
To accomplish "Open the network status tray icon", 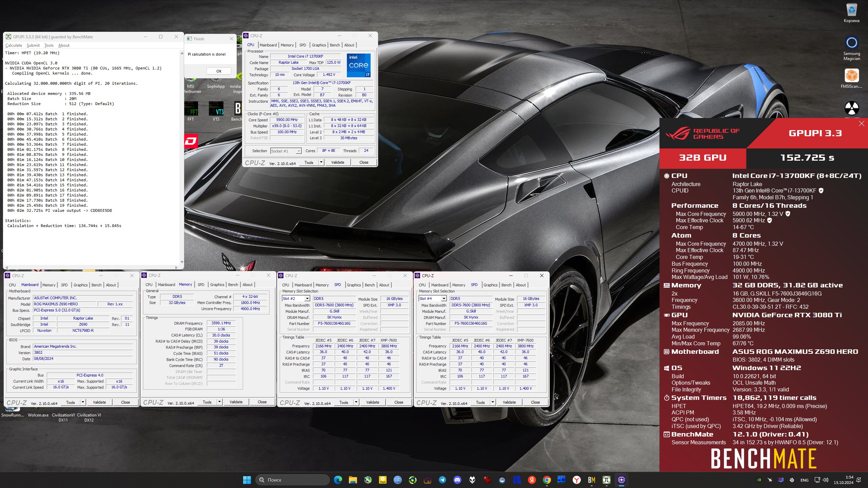I will [x=817, y=480].
